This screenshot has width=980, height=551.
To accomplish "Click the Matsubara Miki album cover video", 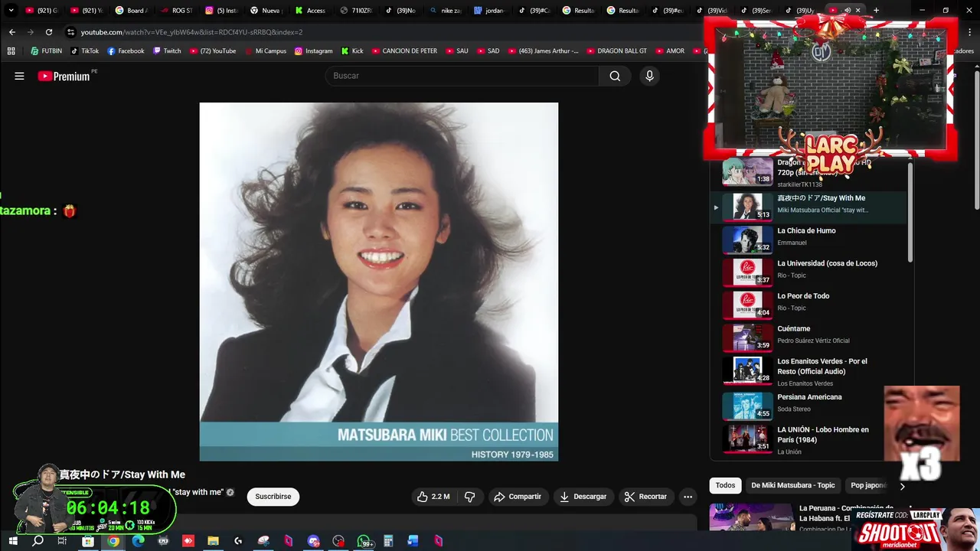I will click(379, 282).
